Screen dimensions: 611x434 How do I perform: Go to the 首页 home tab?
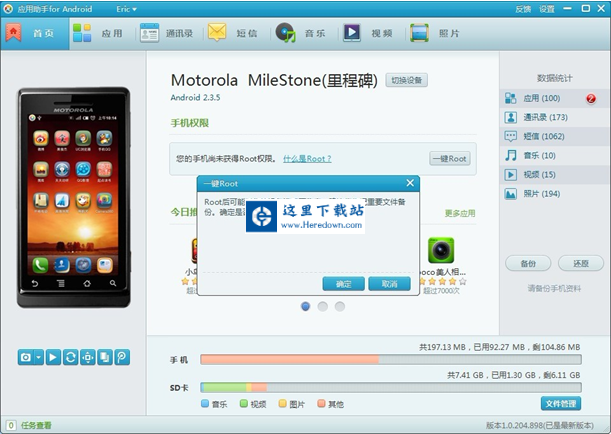point(35,34)
